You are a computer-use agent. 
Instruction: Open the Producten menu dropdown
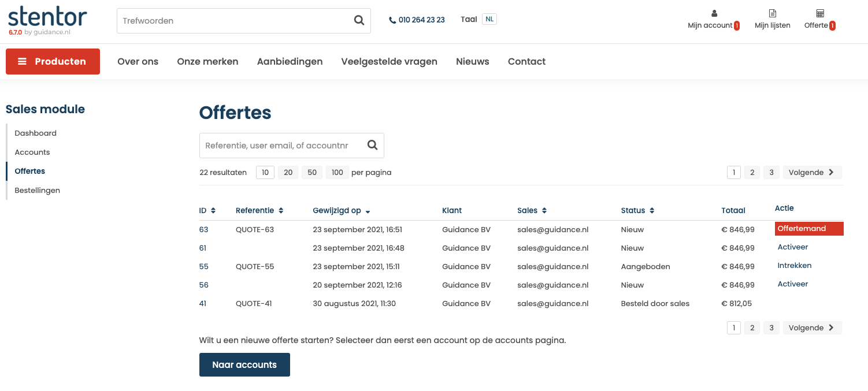pos(53,62)
